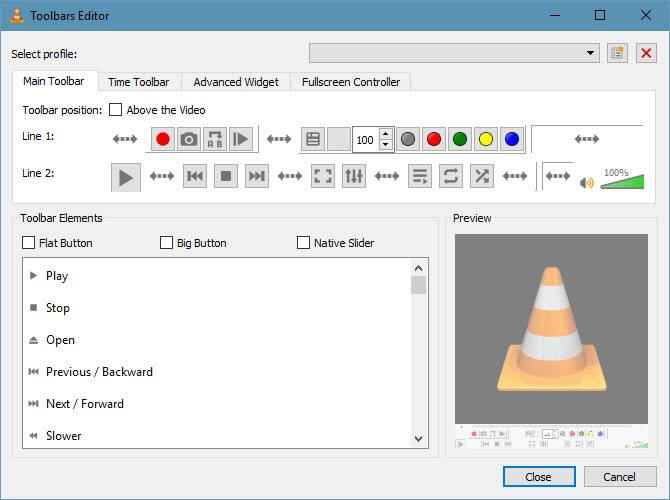This screenshot has height=500, width=670.
Task: Select the extended settings equalizer icon
Action: 354,176
